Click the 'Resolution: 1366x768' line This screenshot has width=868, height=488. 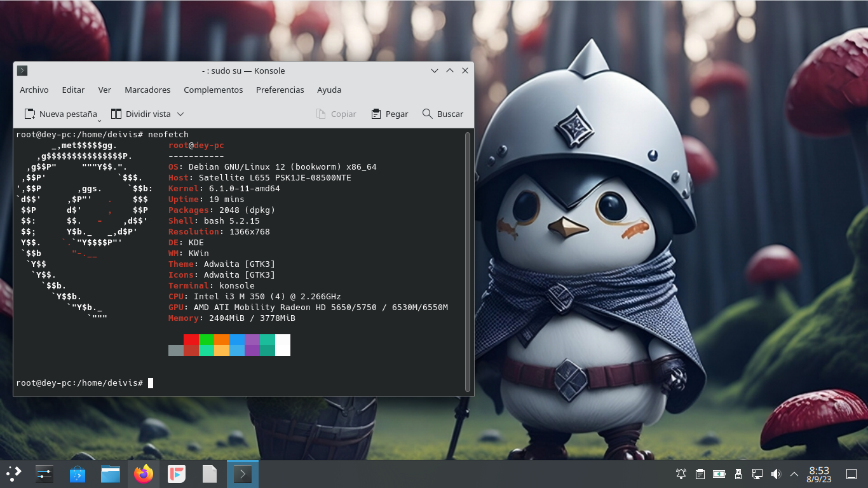click(219, 232)
